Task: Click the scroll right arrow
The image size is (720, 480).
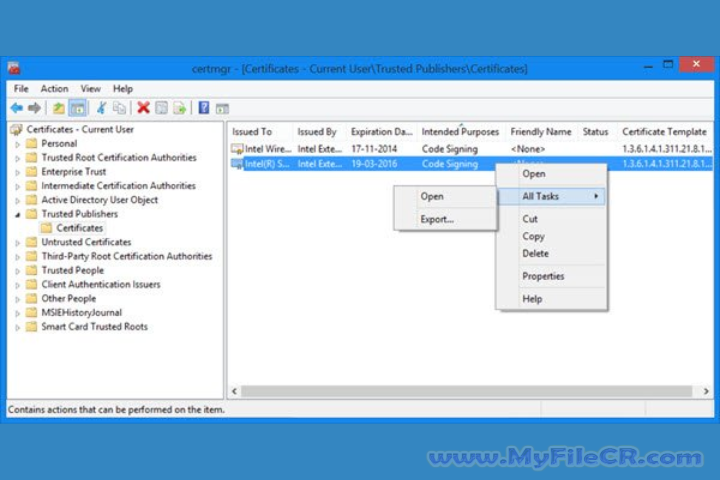Action: click(x=706, y=391)
